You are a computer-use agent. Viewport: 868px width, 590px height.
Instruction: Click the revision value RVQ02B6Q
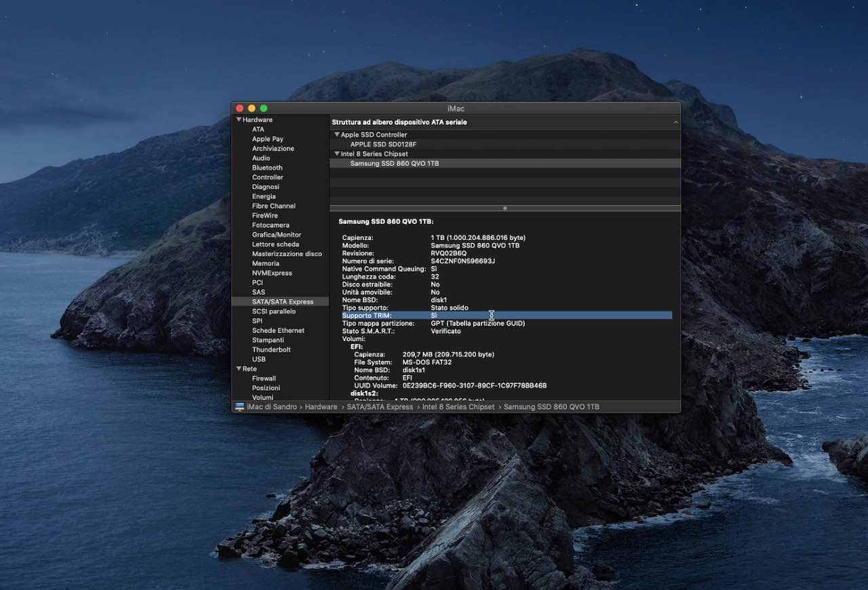[x=449, y=254]
